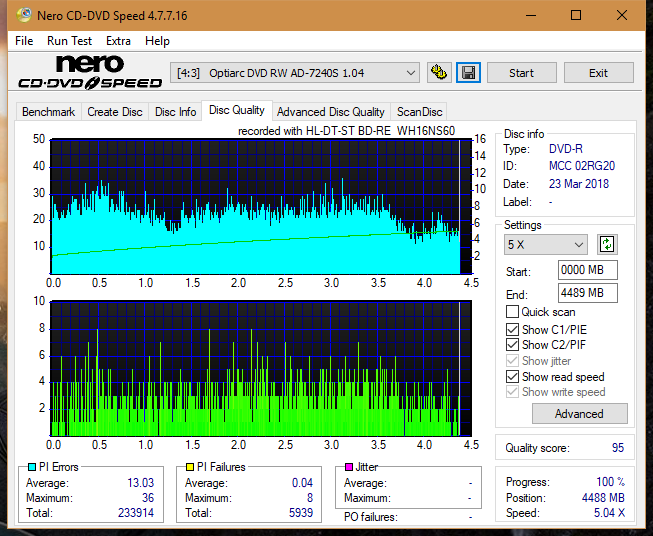Click the cyan PI Errors color swatch
The image size is (653, 536).
click(32, 467)
